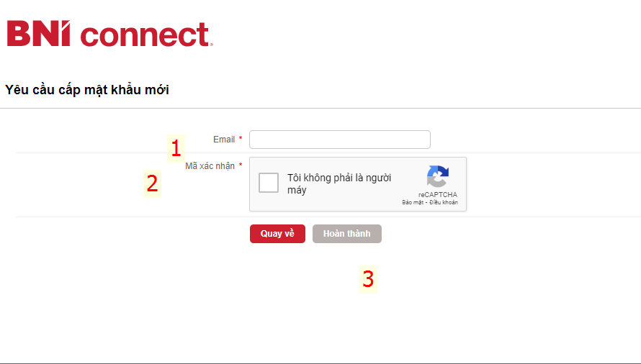Click the Email field label
The image size is (641, 364).
click(224, 140)
